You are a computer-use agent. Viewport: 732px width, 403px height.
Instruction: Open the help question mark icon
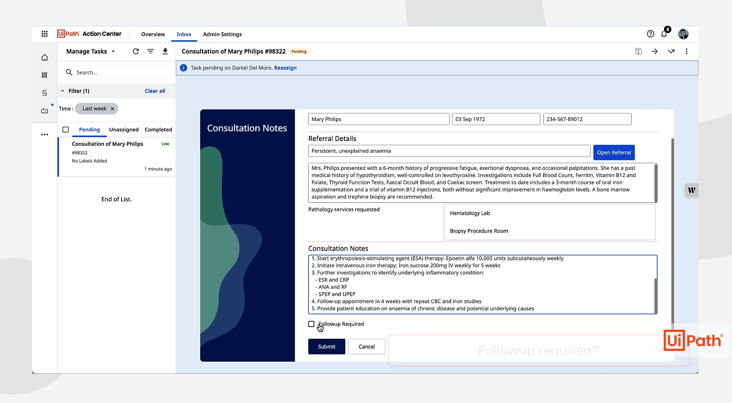(650, 34)
